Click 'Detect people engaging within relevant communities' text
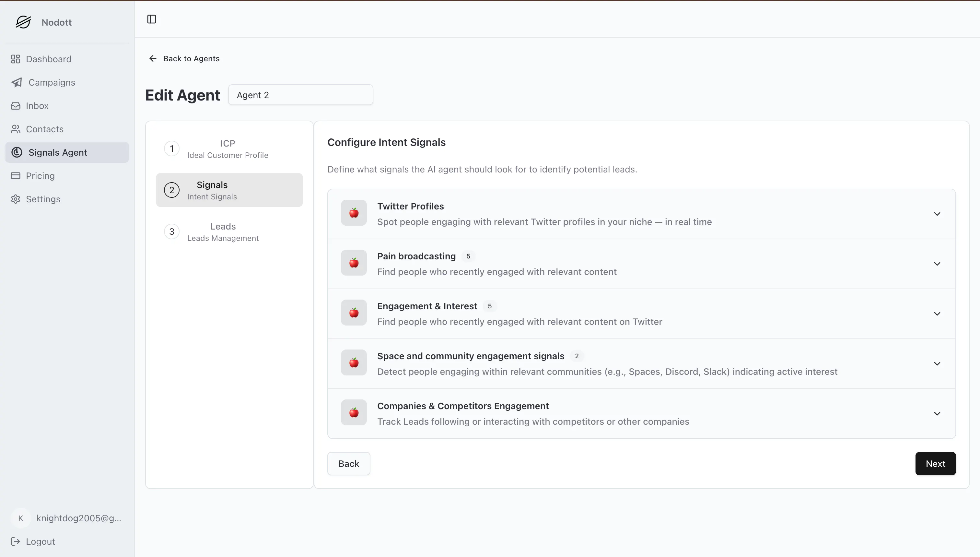 click(x=607, y=372)
